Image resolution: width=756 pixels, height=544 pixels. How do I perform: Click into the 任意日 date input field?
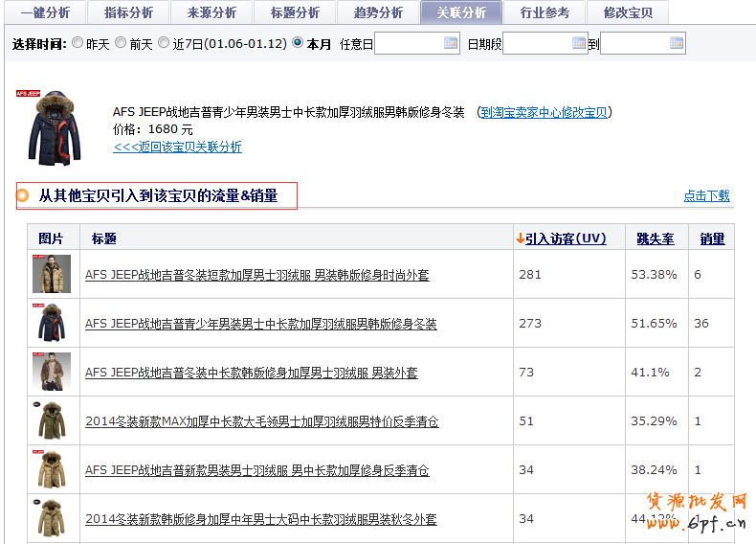409,44
